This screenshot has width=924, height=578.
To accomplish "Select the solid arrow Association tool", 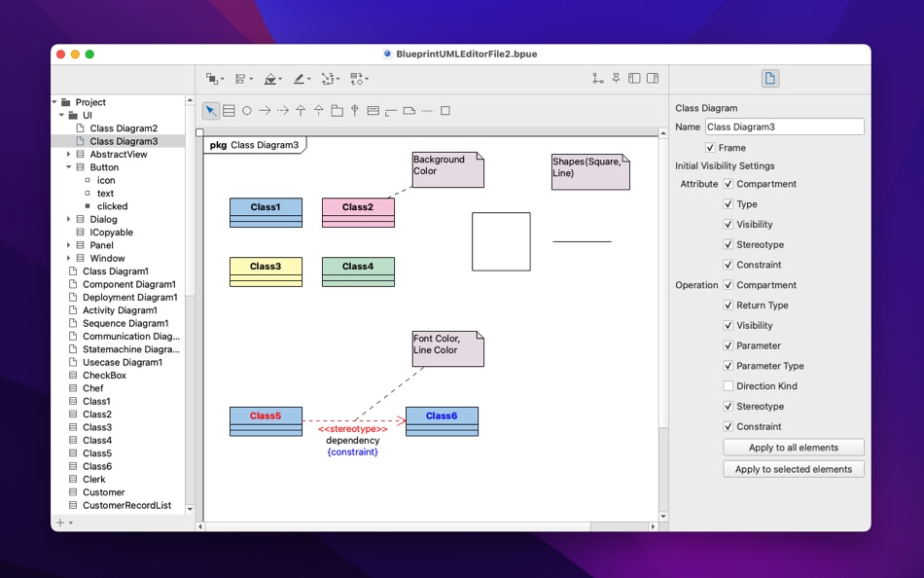I will [265, 110].
